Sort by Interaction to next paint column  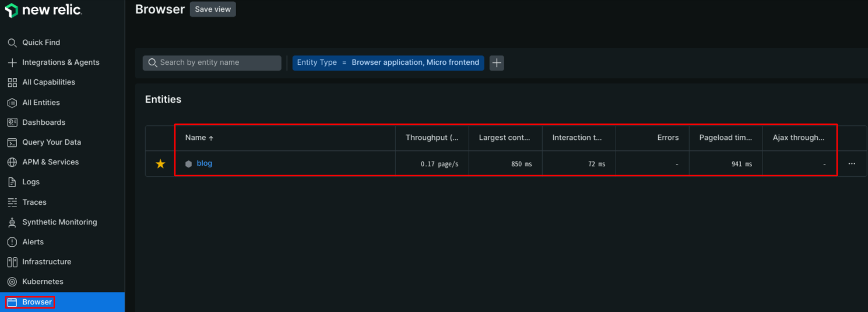pos(577,138)
